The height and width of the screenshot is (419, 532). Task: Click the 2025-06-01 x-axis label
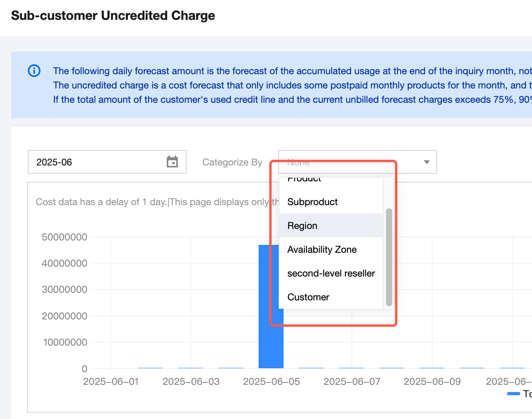point(111,382)
